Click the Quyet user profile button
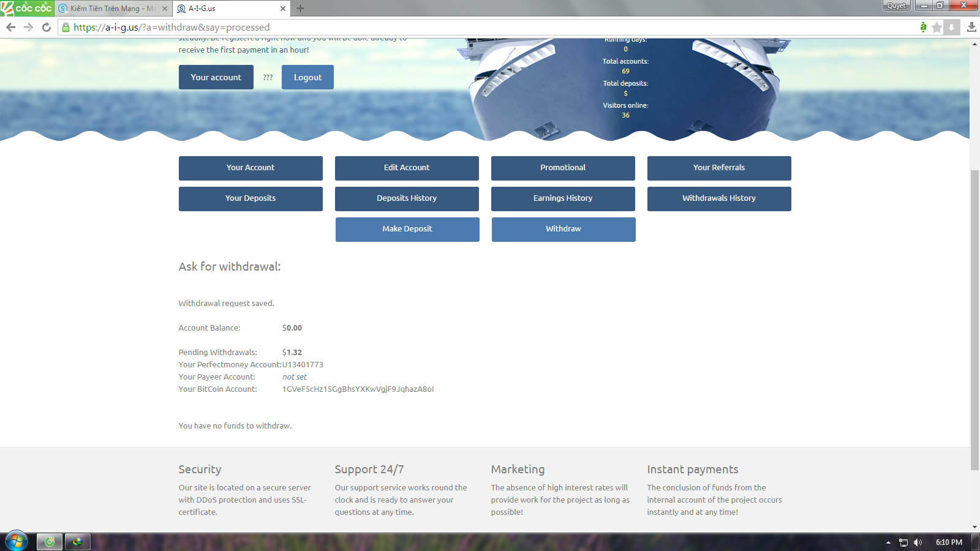This screenshot has height=551, width=980. click(896, 6)
